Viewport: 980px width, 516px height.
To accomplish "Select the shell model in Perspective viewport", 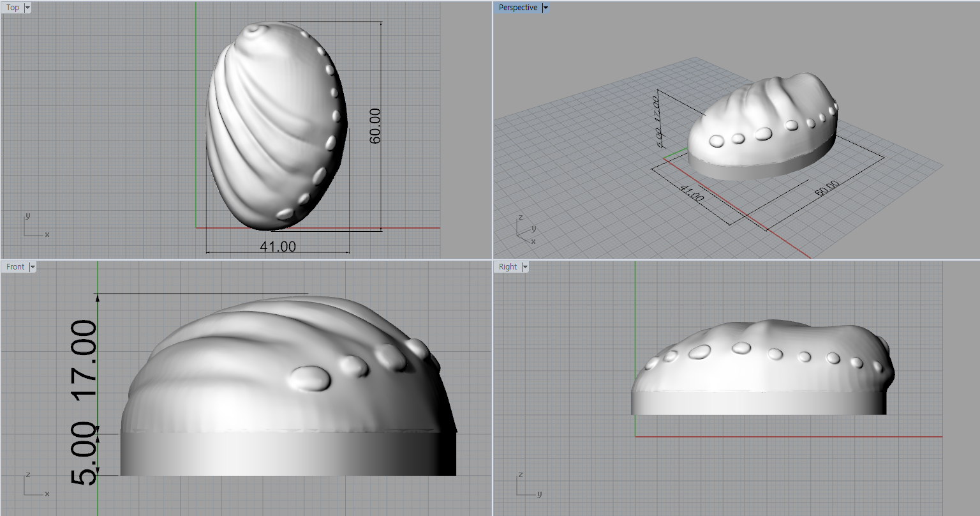I will (x=762, y=127).
